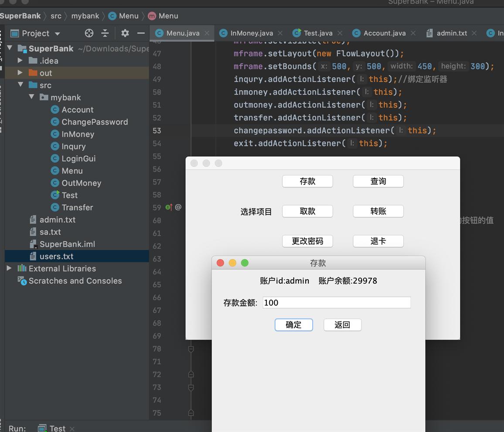Click 确定 button in 存款 dialog
The height and width of the screenshot is (432, 504).
click(x=293, y=325)
